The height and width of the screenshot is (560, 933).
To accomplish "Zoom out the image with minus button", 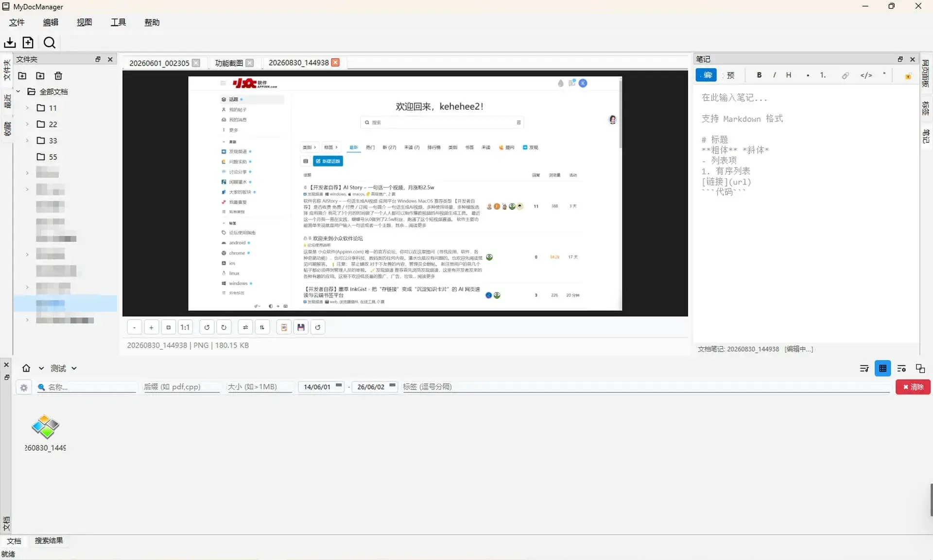I will click(135, 327).
